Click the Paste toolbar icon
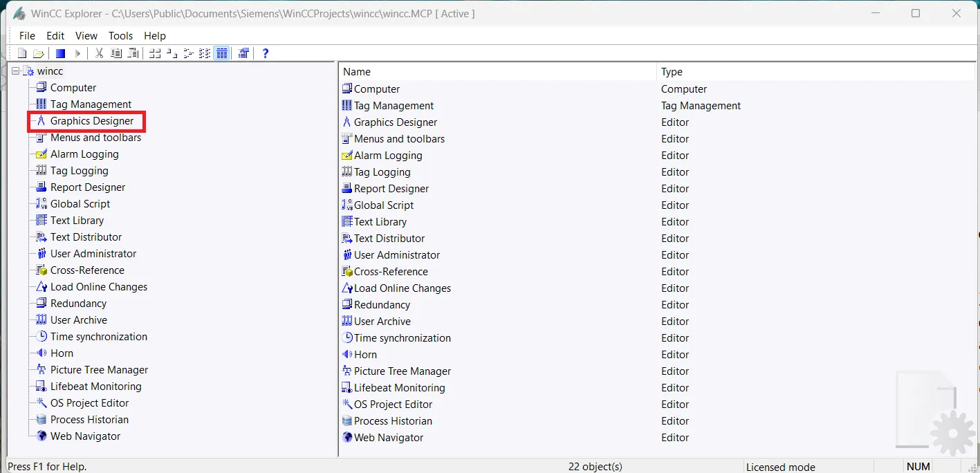980x473 pixels. tap(133, 53)
